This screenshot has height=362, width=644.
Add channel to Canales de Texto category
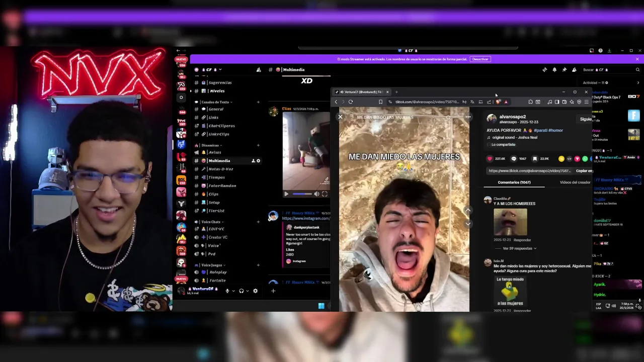258,102
